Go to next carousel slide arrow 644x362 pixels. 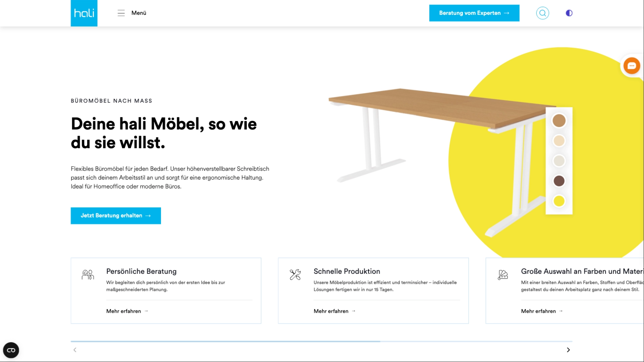point(568,350)
